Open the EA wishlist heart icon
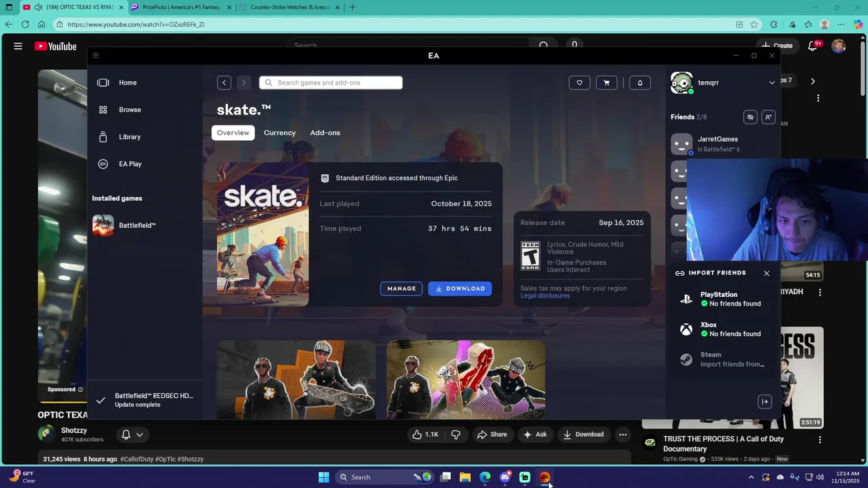The height and width of the screenshot is (488, 868). tap(579, 83)
